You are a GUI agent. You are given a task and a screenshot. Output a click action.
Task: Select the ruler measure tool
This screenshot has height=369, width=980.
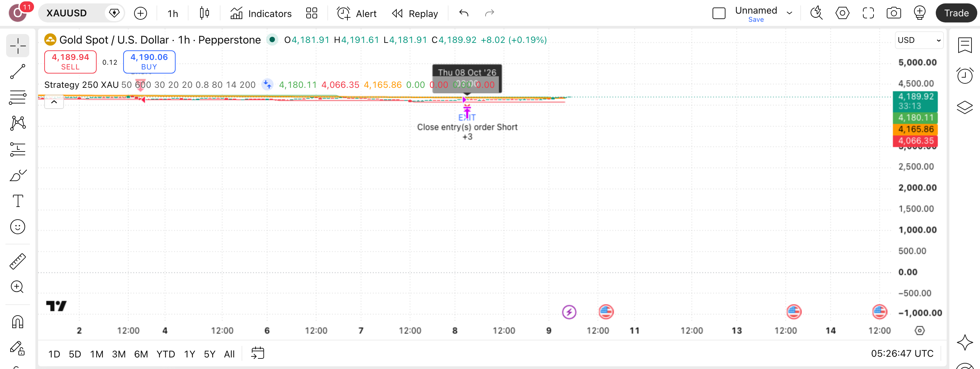pyautogui.click(x=17, y=261)
